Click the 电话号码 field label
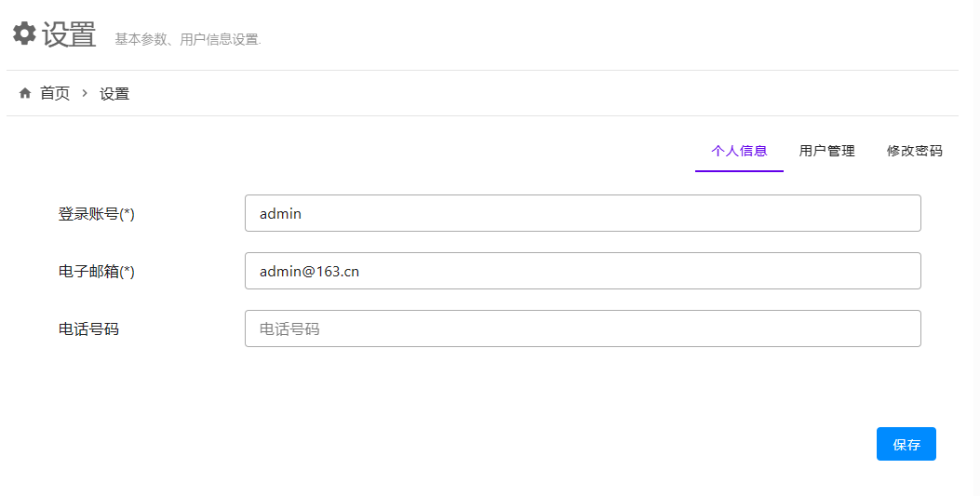980x496 pixels. pos(88,329)
